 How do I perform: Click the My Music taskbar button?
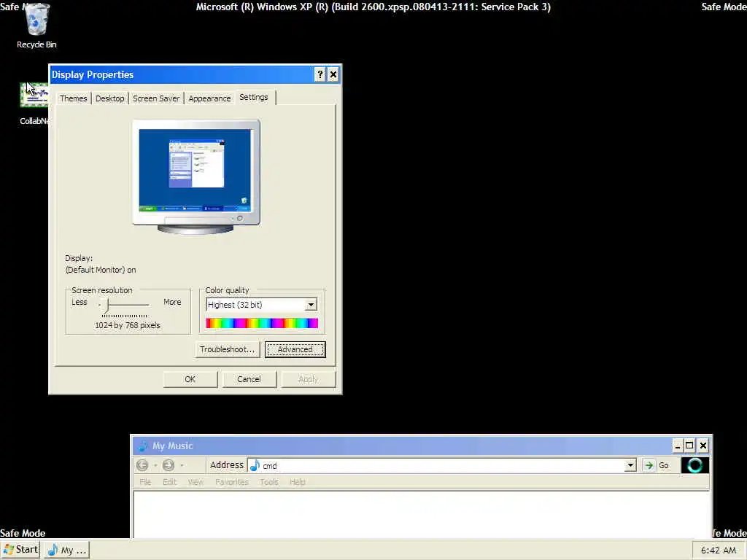67,550
